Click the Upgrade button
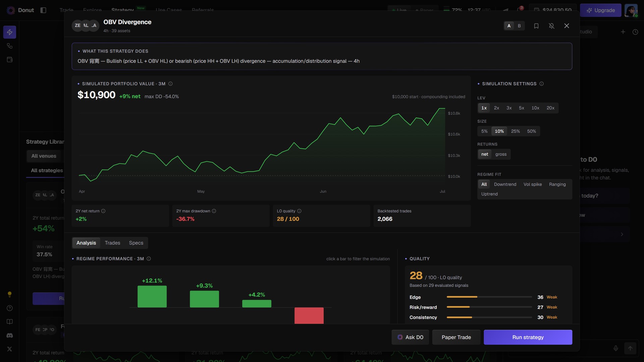644x362 pixels. pos(600,10)
